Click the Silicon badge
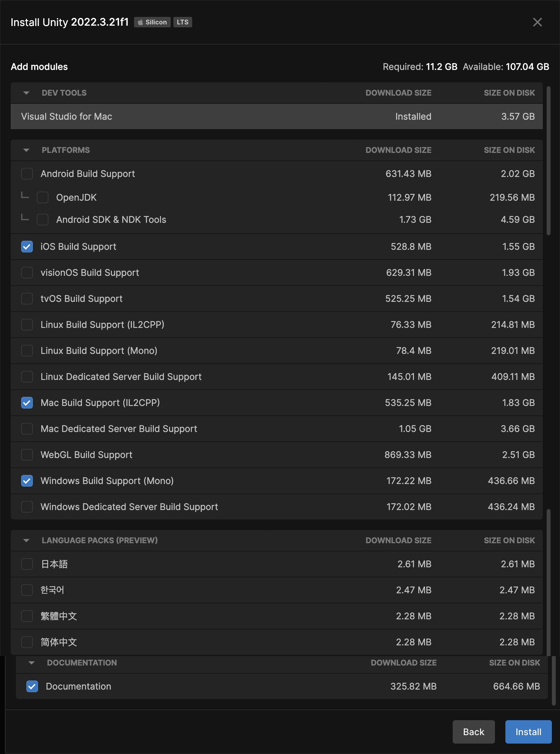This screenshot has width=560, height=754. 152,22
